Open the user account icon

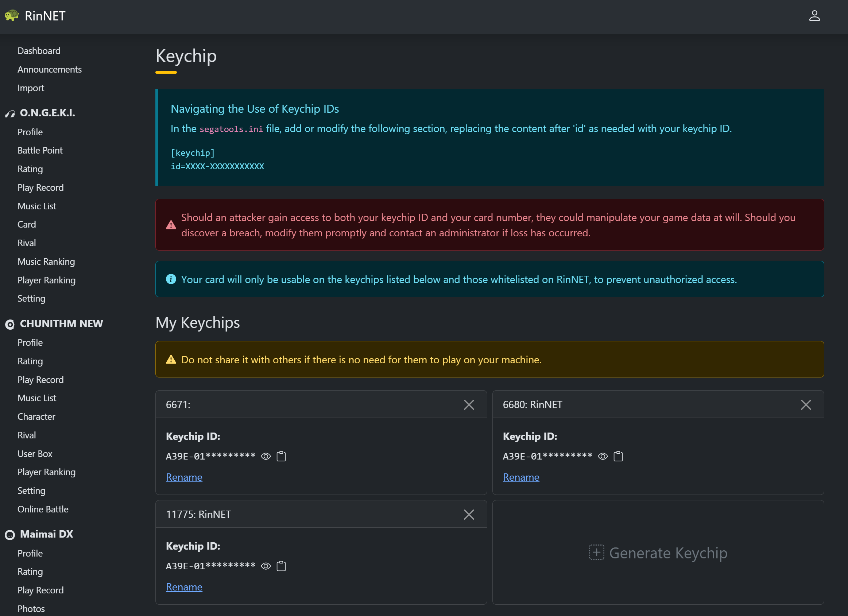coord(814,16)
